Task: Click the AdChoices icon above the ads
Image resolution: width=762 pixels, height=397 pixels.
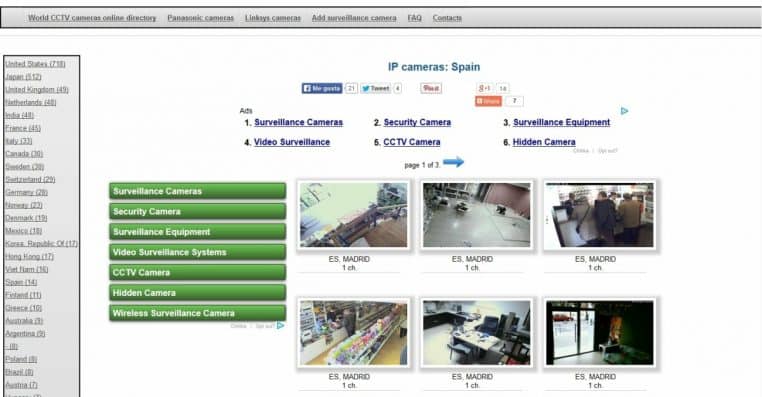Action: point(624,111)
